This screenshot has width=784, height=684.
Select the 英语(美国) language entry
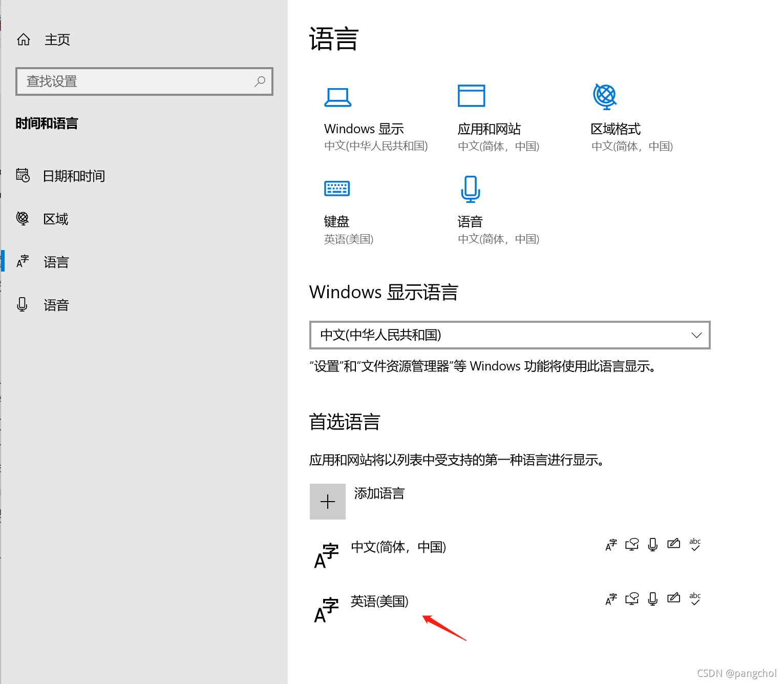(379, 602)
